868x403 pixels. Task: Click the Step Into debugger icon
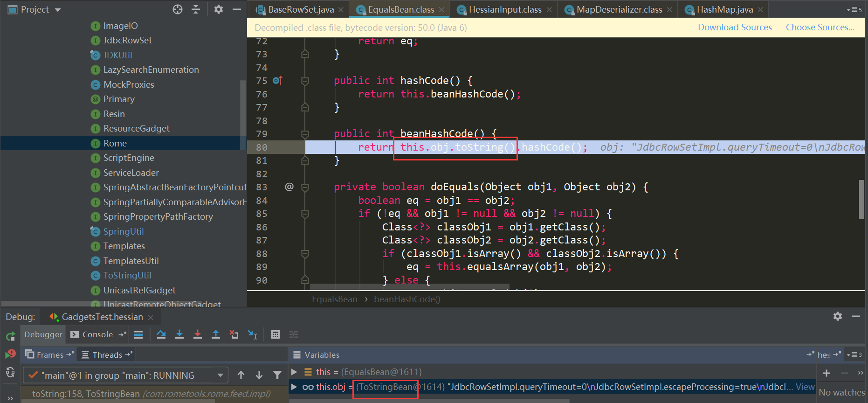(x=179, y=334)
